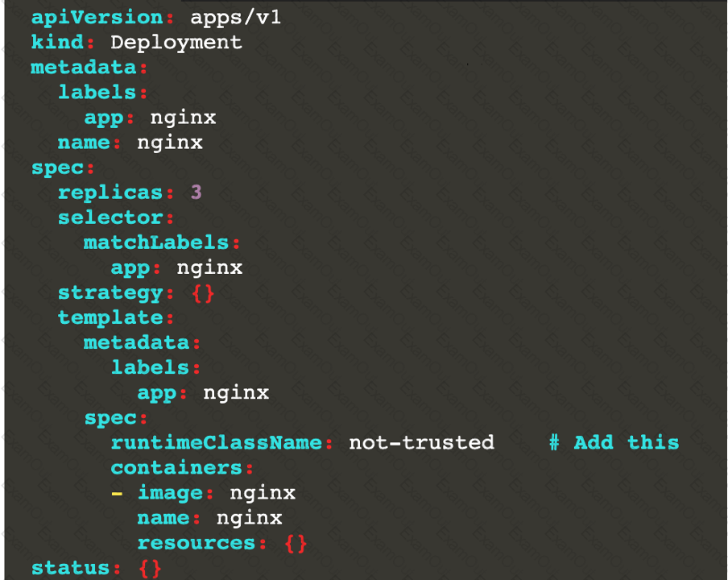728x580 pixels.
Task: Click the resources key
Action: 196,543
